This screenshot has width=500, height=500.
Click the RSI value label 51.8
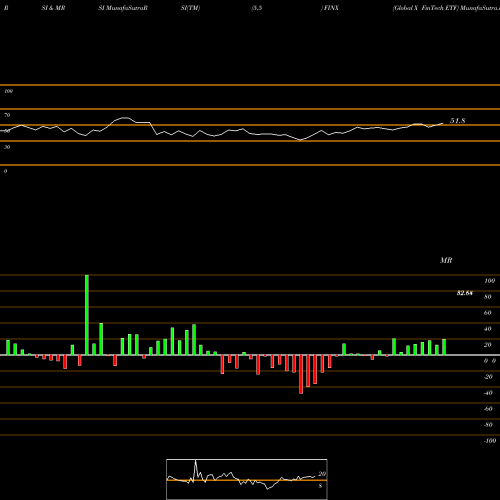tap(457, 121)
